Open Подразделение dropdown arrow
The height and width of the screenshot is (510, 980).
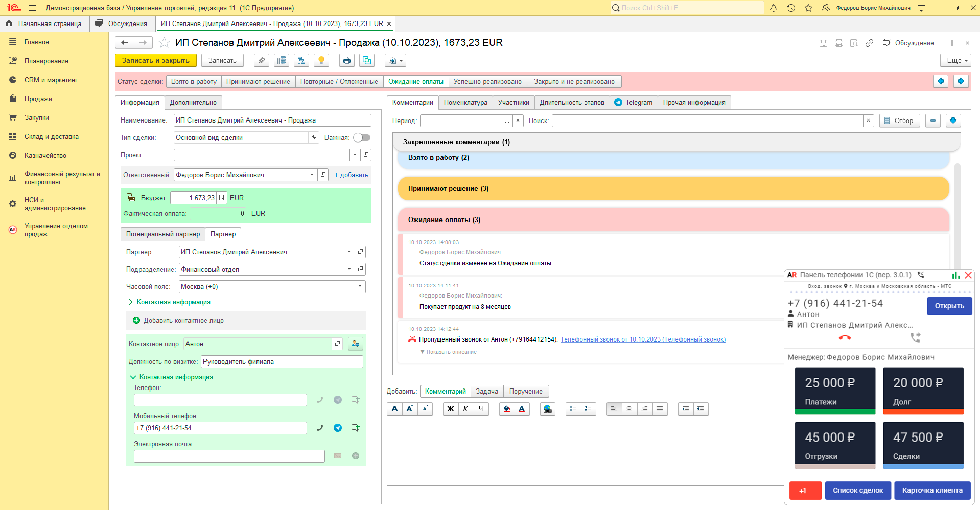349,269
